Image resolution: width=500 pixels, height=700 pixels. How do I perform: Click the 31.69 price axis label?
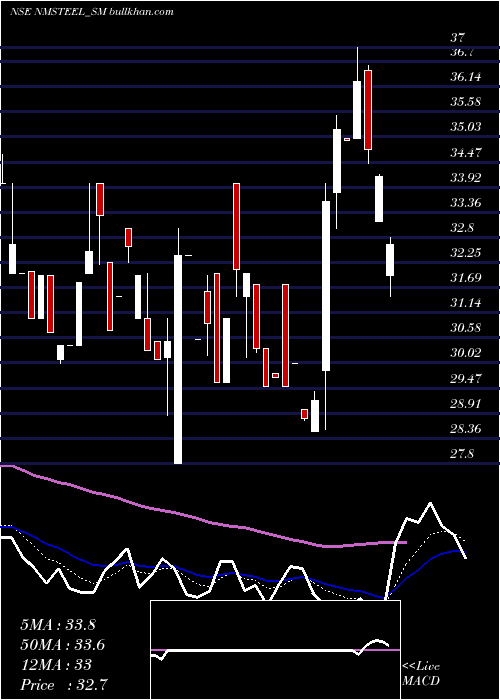[x=466, y=278]
